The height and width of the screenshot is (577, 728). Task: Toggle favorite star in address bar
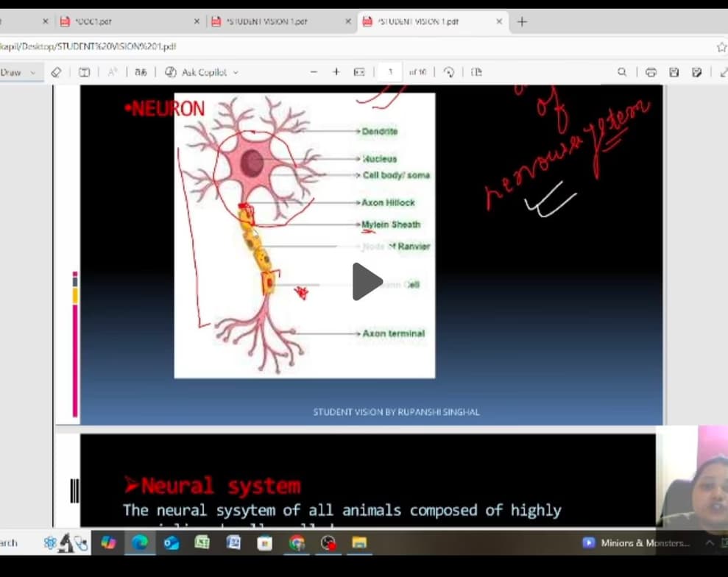[x=721, y=46]
